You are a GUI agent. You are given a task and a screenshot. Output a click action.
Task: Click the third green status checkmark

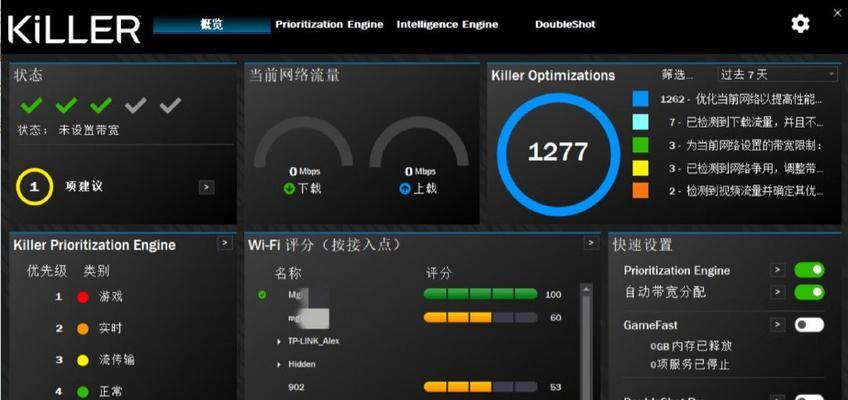click(101, 105)
